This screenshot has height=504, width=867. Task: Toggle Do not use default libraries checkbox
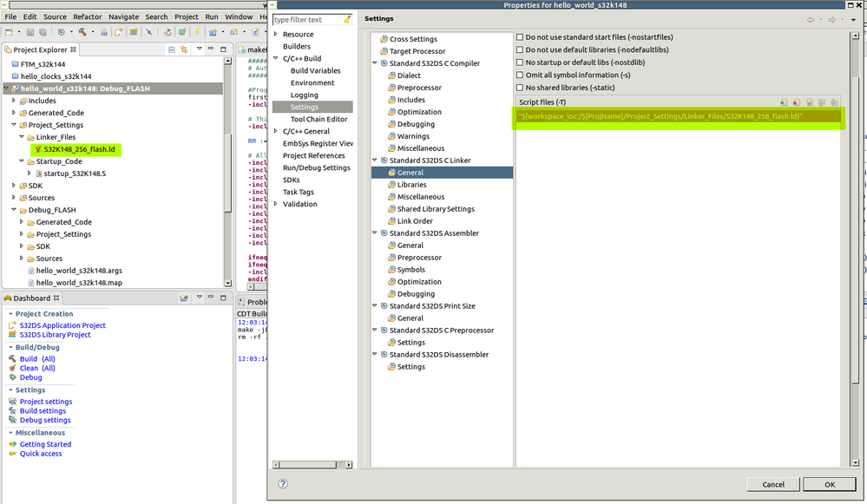pyautogui.click(x=520, y=49)
